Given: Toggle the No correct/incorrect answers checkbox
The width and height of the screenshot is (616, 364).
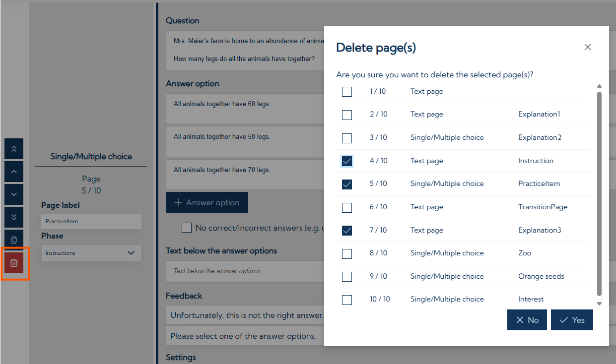Looking at the screenshot, I should click(x=187, y=228).
